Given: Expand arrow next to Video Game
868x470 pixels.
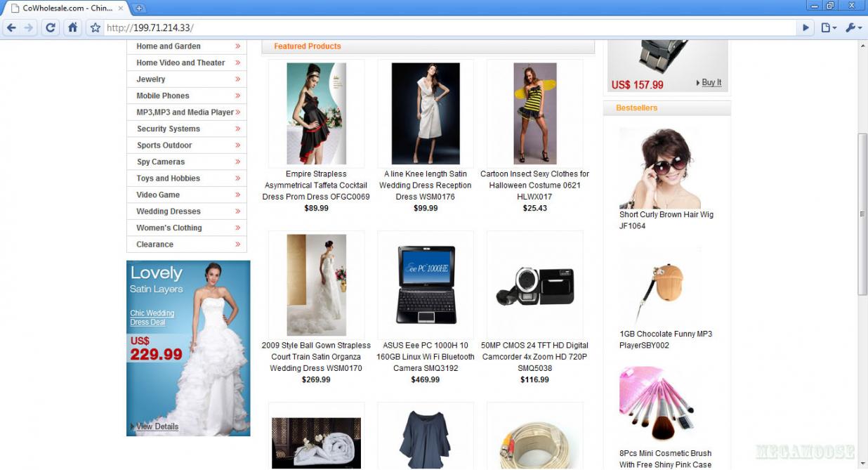Looking at the screenshot, I should point(238,195).
